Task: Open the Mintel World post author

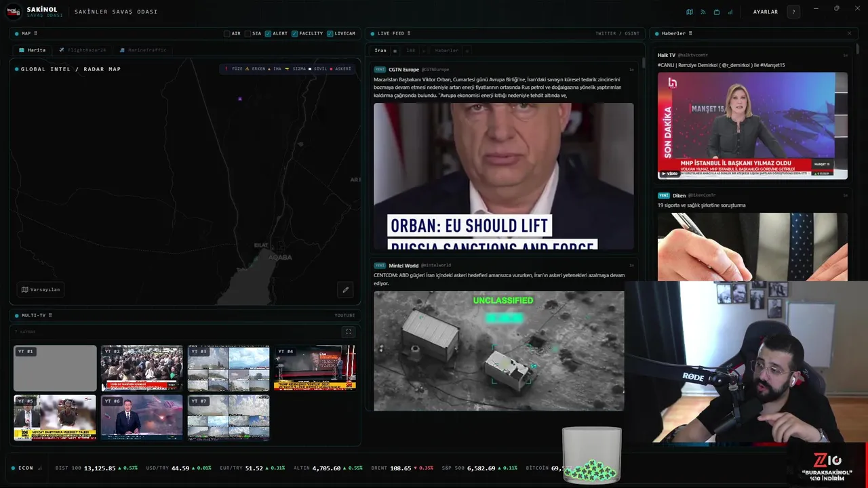Action: click(403, 265)
